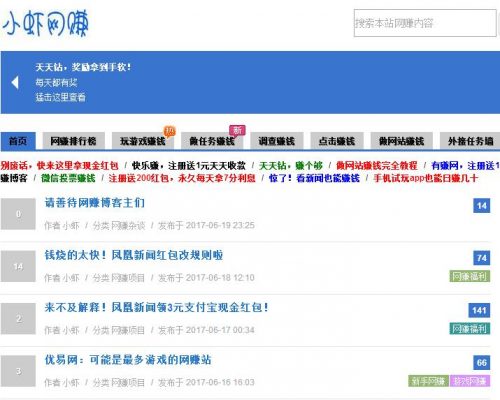Go to the 调查赚钱 tab

tap(277, 141)
